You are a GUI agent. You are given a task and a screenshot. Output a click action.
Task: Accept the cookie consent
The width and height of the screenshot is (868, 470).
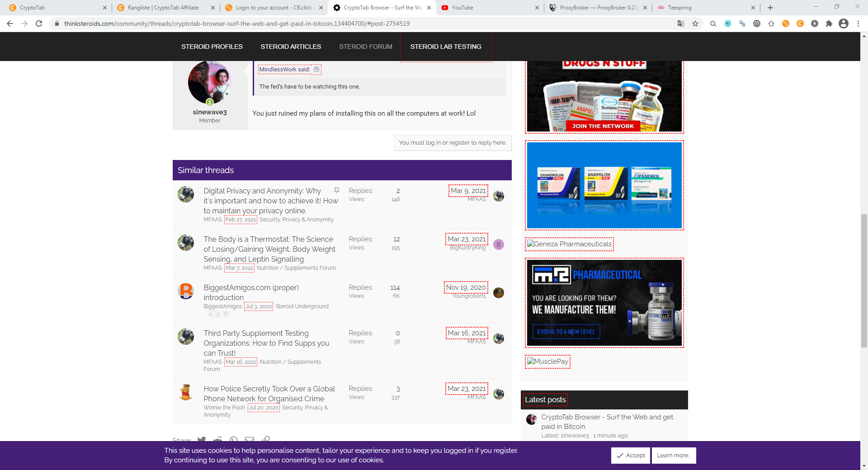pyautogui.click(x=630, y=455)
